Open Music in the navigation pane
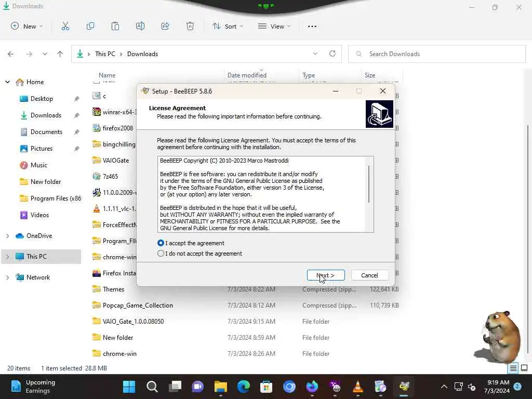The height and width of the screenshot is (399, 532). click(x=38, y=165)
